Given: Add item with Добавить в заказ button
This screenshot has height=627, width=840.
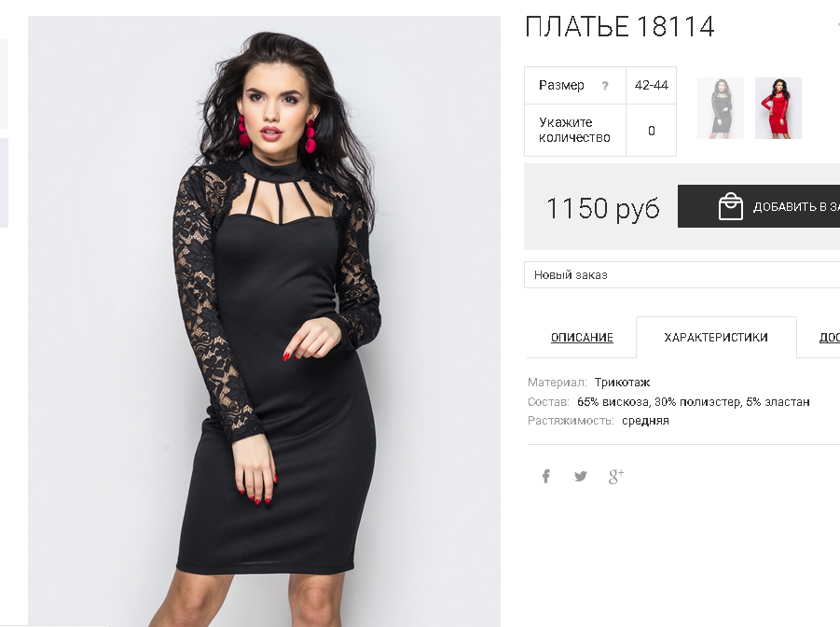Looking at the screenshot, I should point(759,206).
